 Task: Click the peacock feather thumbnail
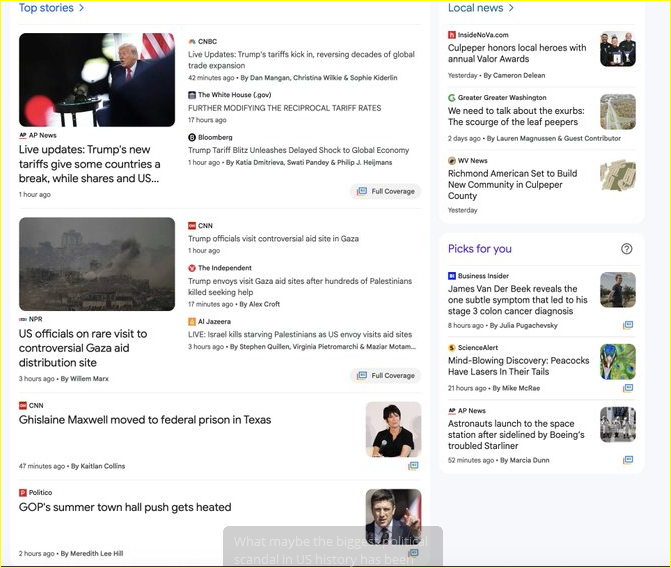point(618,362)
